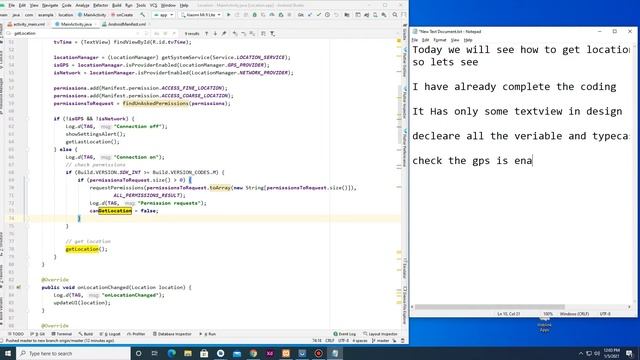Viewport: 640px width, 360px height.
Task: Open the Run tool window button
Action: 208,334
